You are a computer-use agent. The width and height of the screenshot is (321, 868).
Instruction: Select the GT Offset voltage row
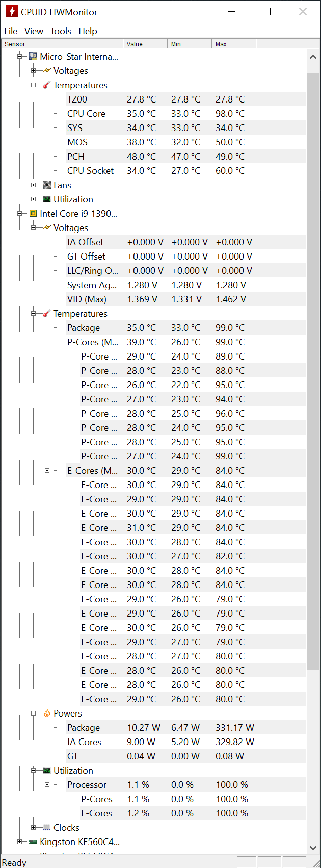186,257
